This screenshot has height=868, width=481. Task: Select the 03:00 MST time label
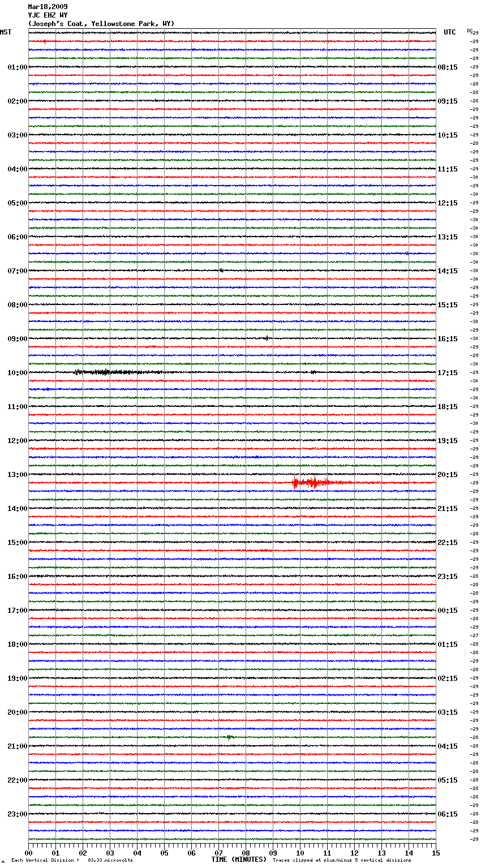18,135
